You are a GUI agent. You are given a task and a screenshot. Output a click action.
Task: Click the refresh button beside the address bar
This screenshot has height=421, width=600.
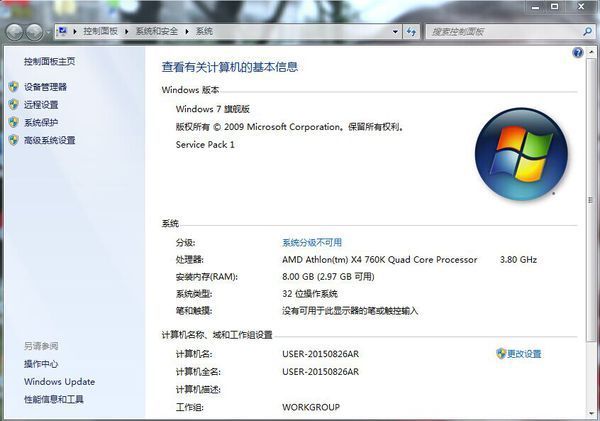[x=411, y=32]
